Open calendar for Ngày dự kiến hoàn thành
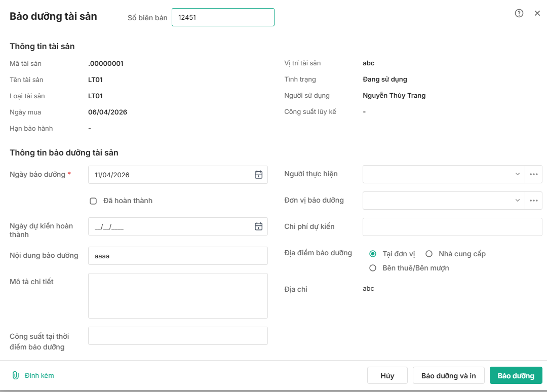 (x=258, y=226)
